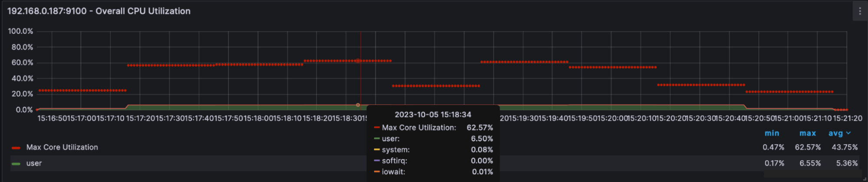Sort legend by avg column header

tap(839, 133)
